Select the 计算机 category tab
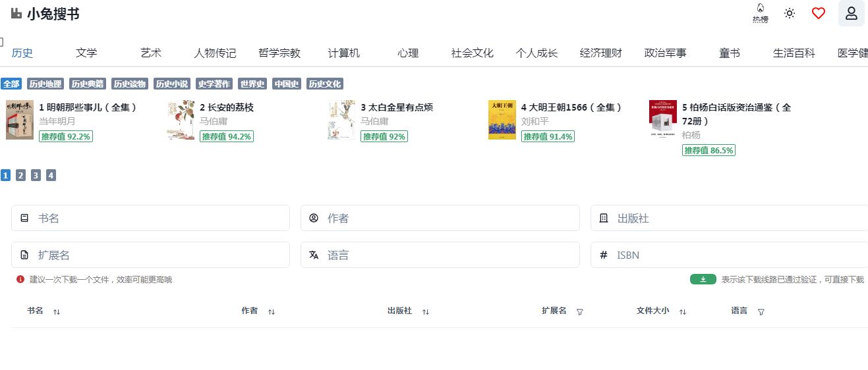 (344, 53)
